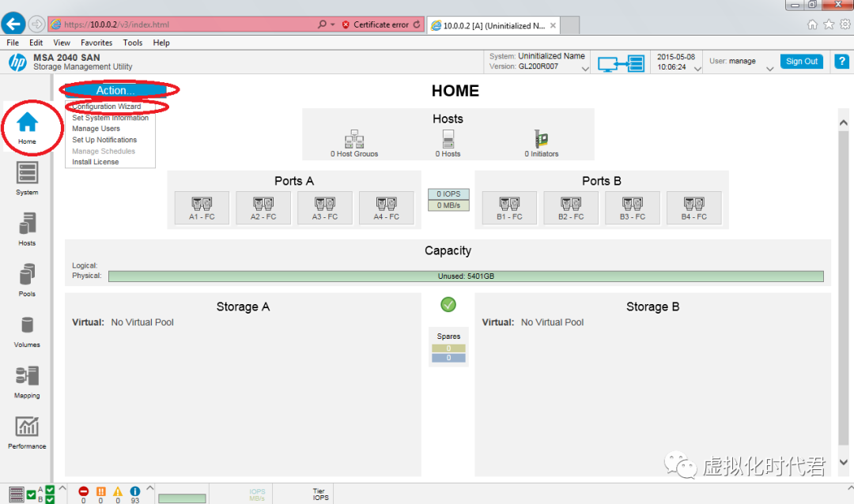Click the page scrollbar down arrow
The width and height of the screenshot is (854, 504).
click(x=844, y=462)
